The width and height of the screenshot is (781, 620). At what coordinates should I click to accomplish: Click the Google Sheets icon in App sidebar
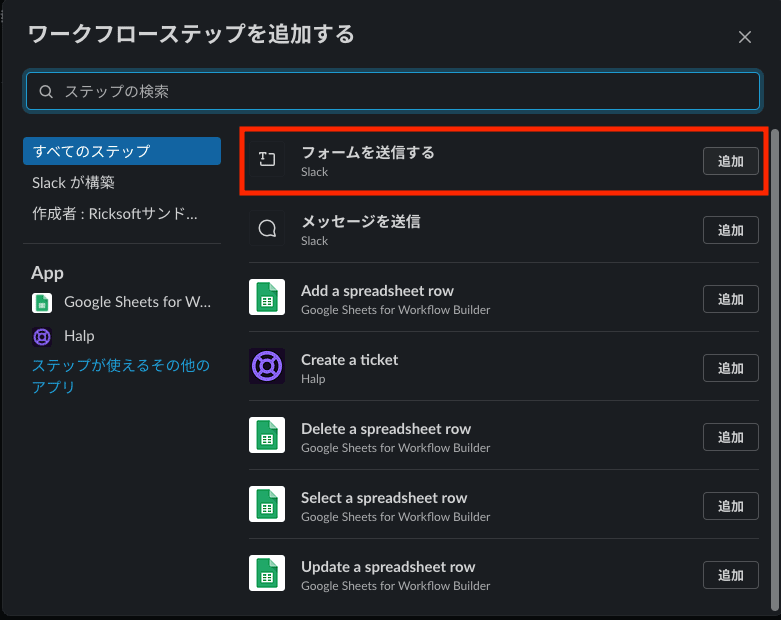coord(42,303)
